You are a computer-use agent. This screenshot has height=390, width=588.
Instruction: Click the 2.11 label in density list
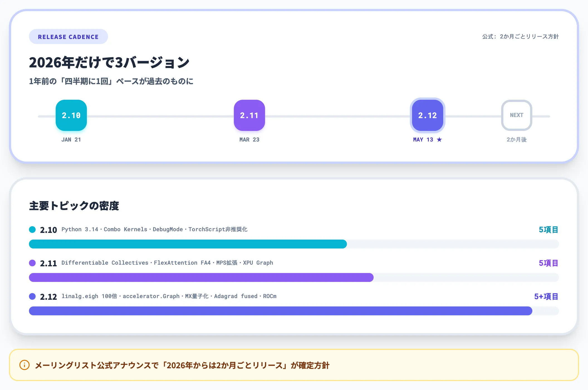[48, 263]
